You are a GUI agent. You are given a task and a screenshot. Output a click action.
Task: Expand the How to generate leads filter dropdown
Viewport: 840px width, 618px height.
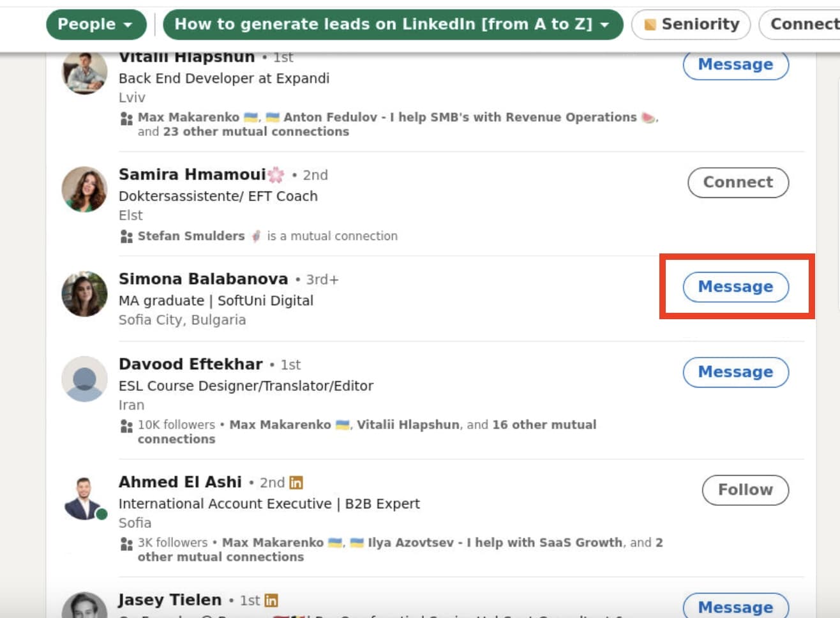[393, 24]
